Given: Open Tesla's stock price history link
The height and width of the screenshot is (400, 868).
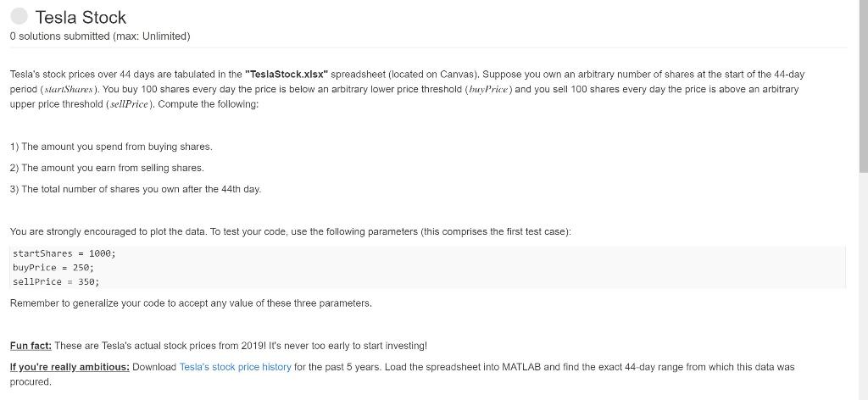Looking at the screenshot, I should [x=236, y=367].
